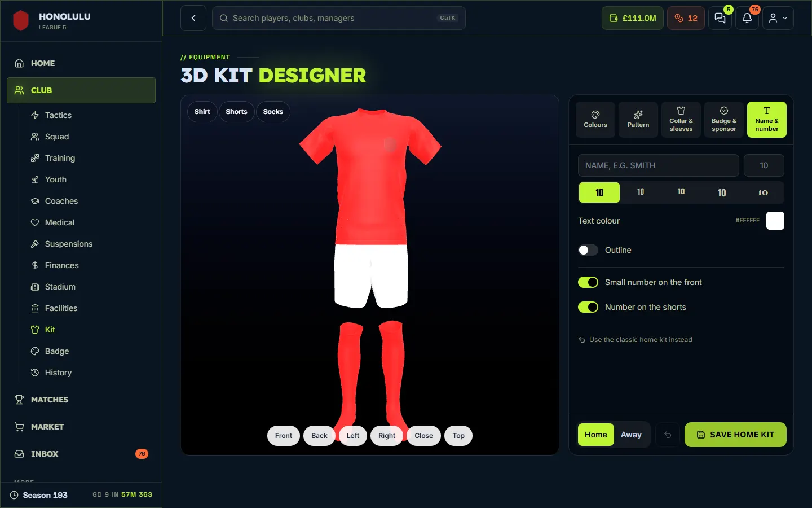Open the notifications bell
This screenshot has width=812, height=508.
747,18
